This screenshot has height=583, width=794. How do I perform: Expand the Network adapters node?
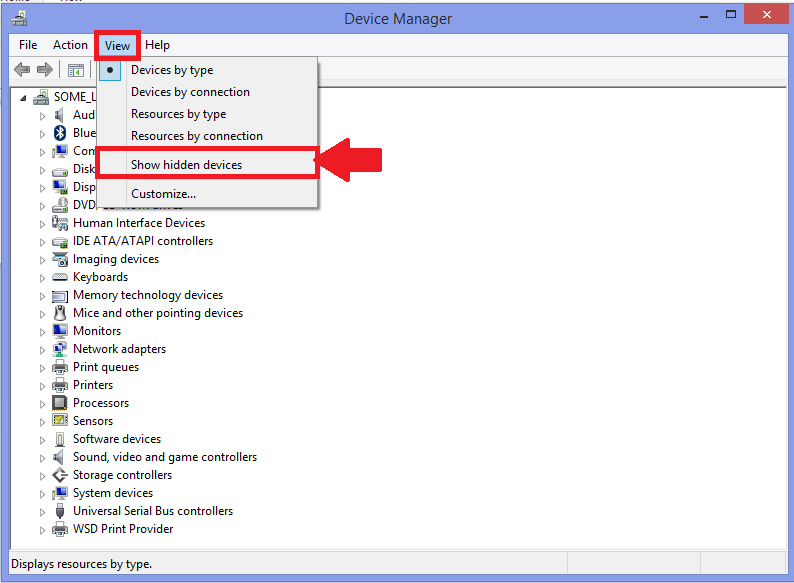[43, 350]
